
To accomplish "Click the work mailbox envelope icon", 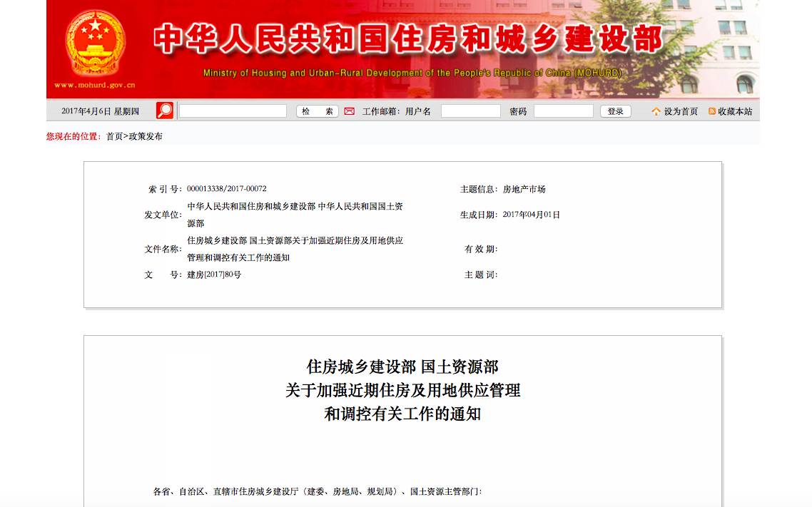I will [349, 111].
